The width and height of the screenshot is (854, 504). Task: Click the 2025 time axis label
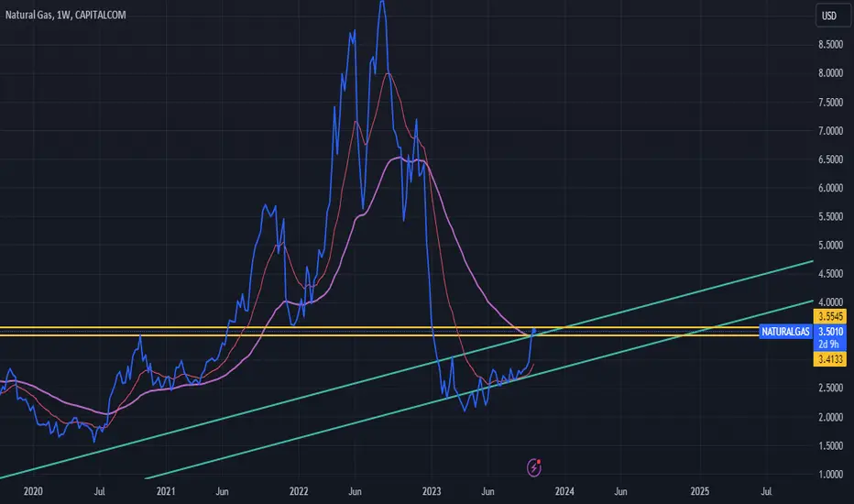tap(700, 491)
